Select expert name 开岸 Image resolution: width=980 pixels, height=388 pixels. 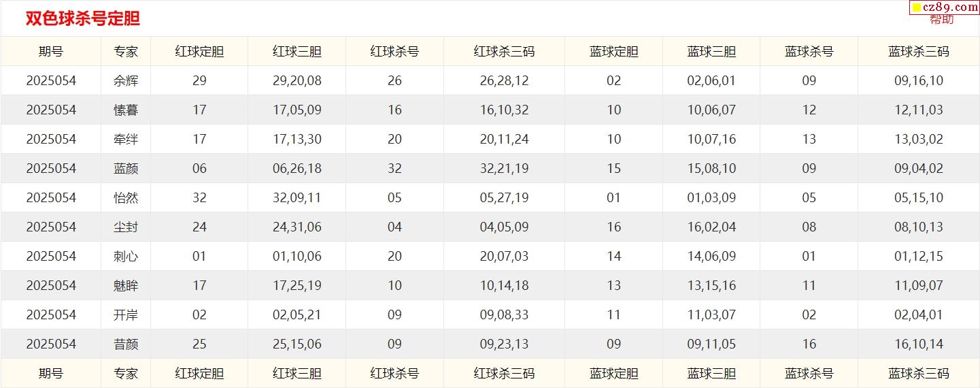point(126,314)
